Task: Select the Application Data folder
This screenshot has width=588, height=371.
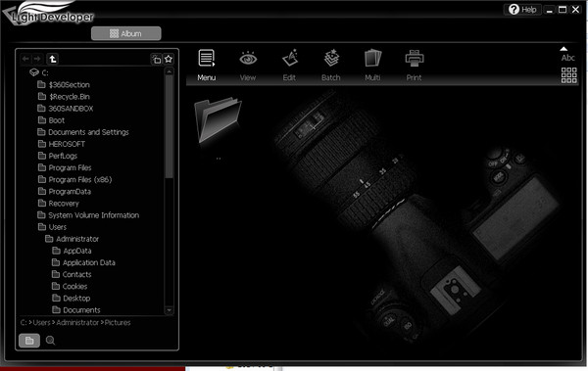Action: coord(83,262)
